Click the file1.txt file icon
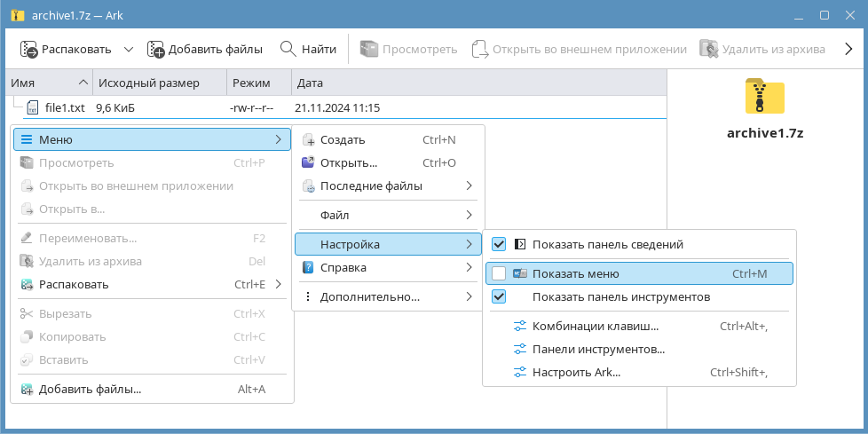Screen dimensions: 868x434 (33, 108)
